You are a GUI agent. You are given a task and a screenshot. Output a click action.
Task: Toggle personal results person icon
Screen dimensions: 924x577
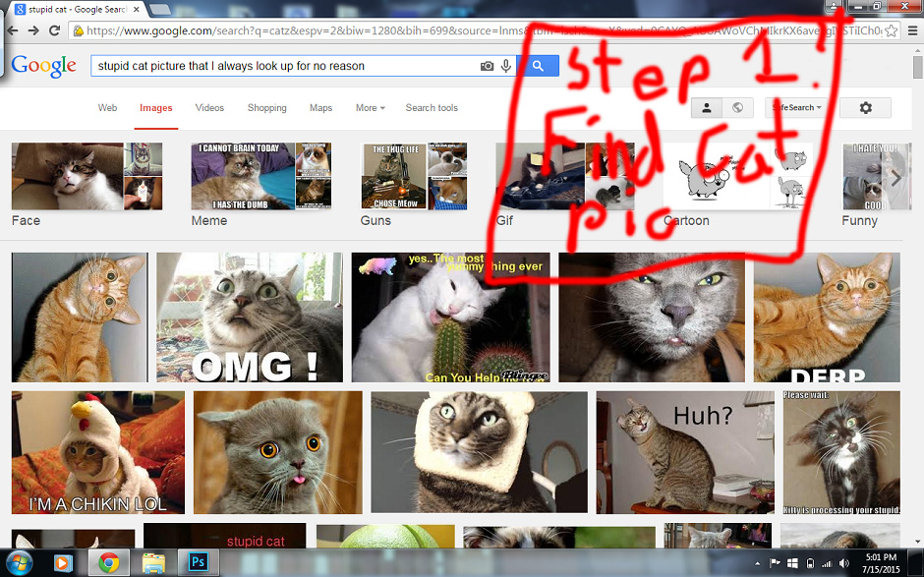pyautogui.click(x=706, y=108)
